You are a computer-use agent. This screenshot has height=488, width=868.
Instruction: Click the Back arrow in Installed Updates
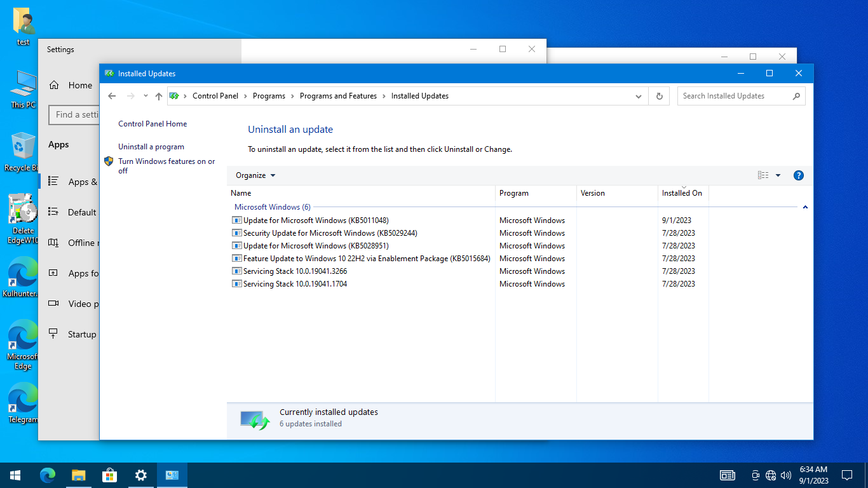coord(112,96)
